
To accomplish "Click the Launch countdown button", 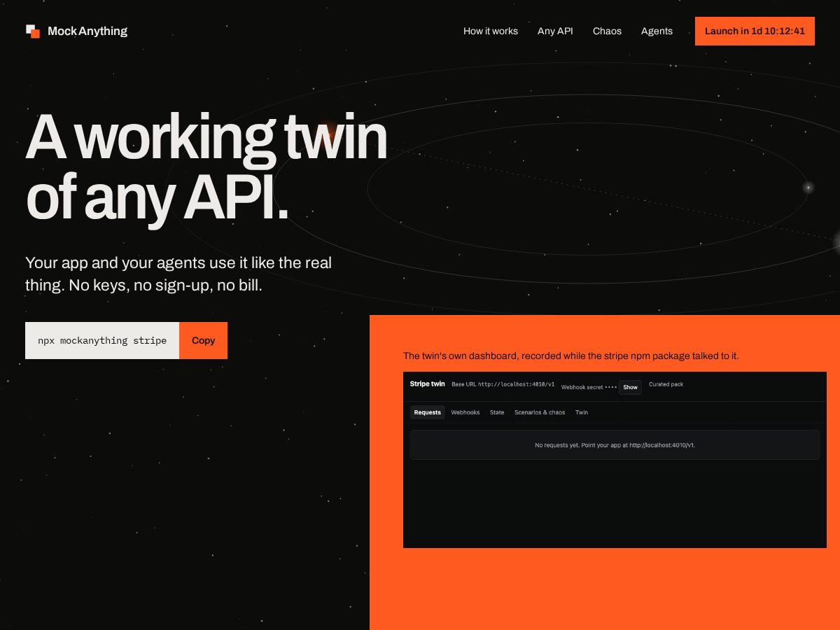I will coord(755,31).
